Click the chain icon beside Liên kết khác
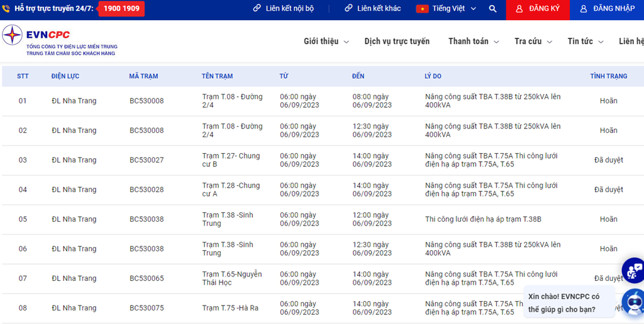 click(348, 9)
